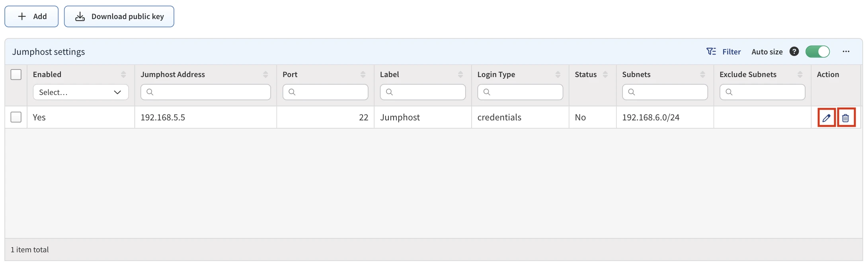868x265 pixels.
Task: Select the 192.168.5.5 row checkbox
Action: (x=16, y=117)
